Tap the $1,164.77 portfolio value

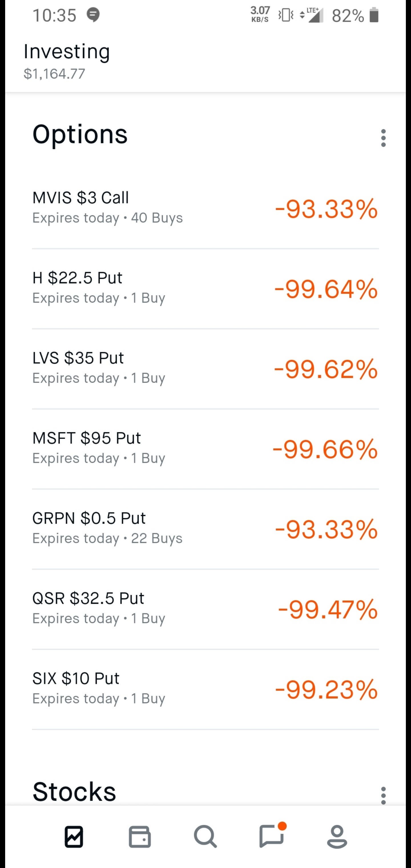click(x=54, y=74)
